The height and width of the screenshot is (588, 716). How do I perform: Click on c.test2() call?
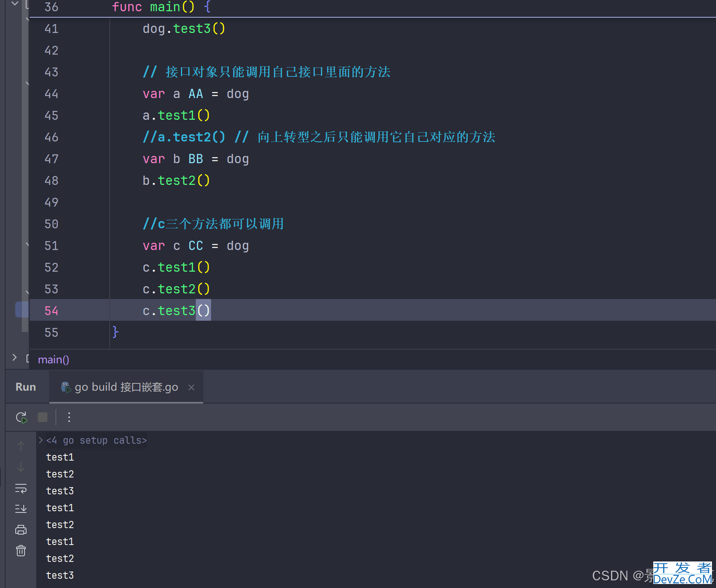click(176, 289)
